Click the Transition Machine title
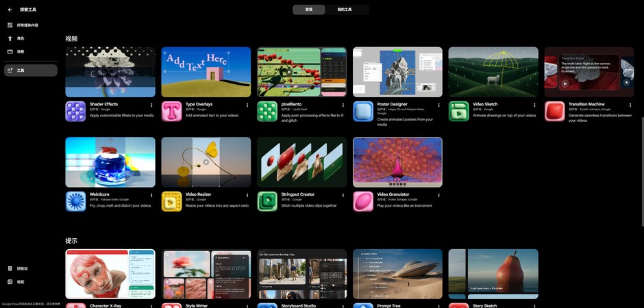This screenshot has width=644, height=308. tap(586, 104)
